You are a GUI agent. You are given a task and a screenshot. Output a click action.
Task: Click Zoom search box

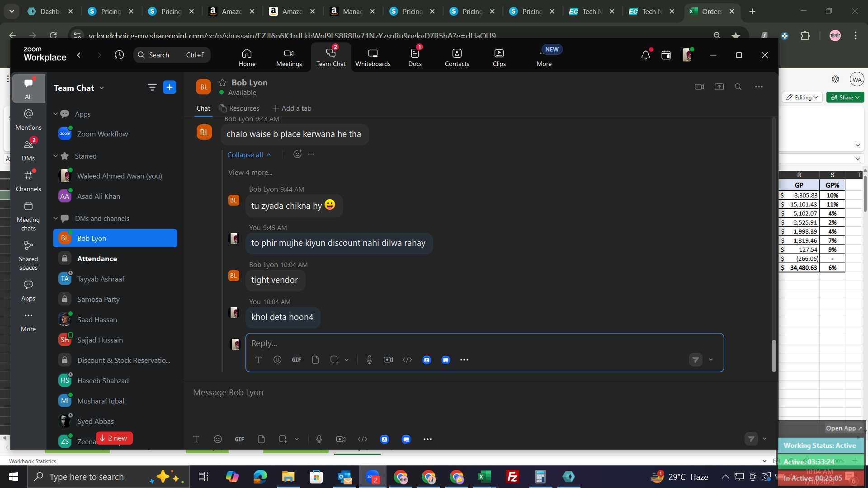172,55
